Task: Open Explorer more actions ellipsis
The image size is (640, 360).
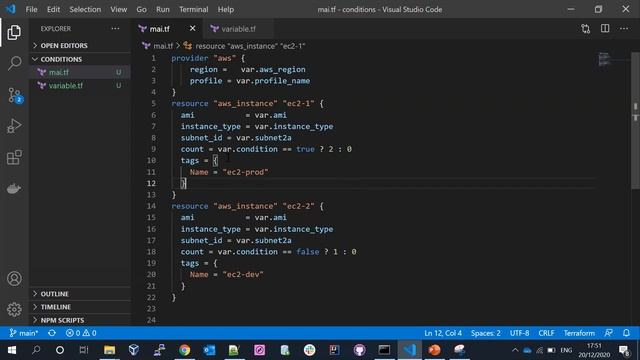Action: coord(116,29)
